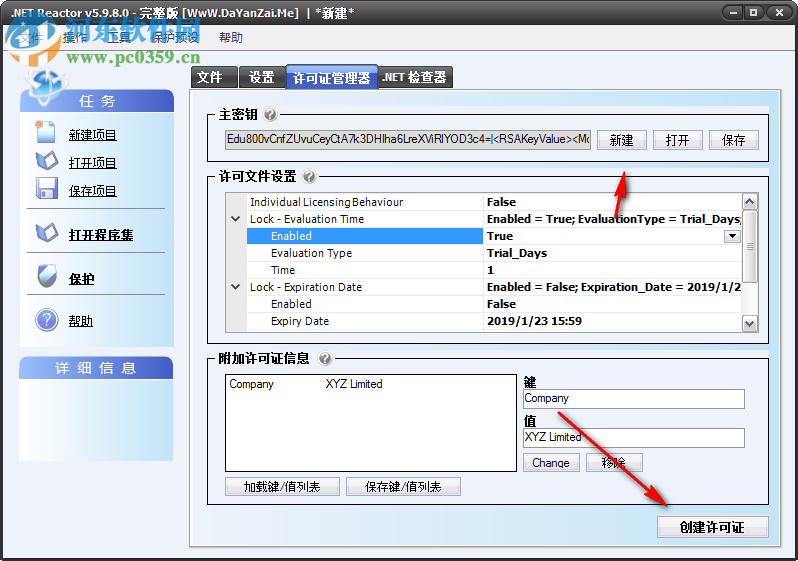This screenshot has width=798, height=561.
Task: Click the 详细信息 panel header
Action: [96, 368]
